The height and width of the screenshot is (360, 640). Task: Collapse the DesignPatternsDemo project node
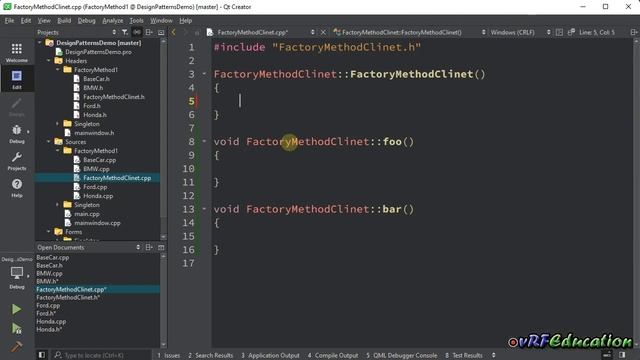tap(40, 42)
